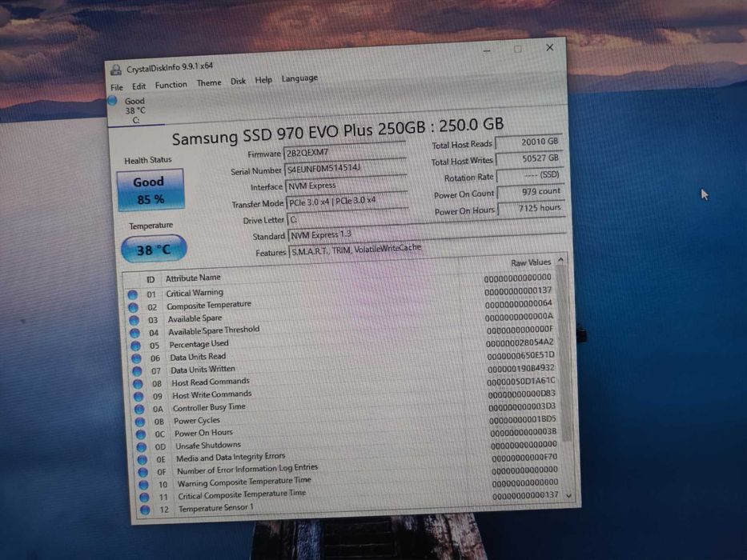Click blue status dot for Unsafe Shutdowns
This screenshot has width=747, height=560.
142,447
